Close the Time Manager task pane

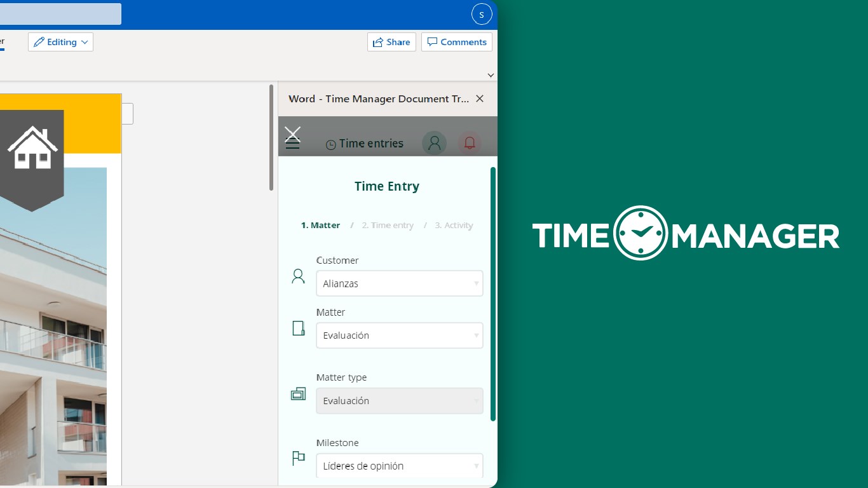click(x=480, y=98)
